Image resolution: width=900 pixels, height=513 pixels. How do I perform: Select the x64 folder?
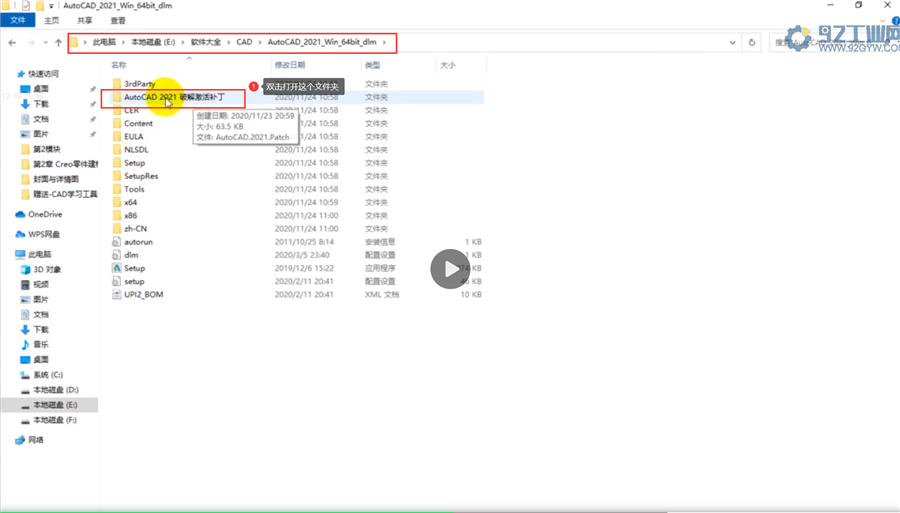point(130,203)
